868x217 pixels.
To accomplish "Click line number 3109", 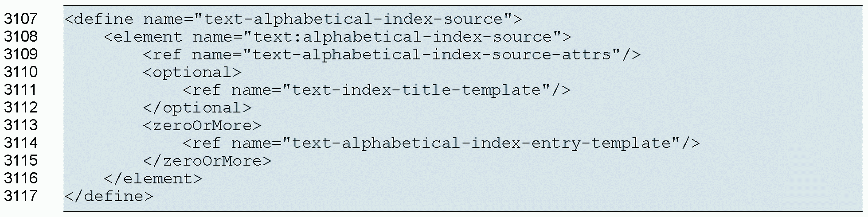I will click(x=21, y=54).
